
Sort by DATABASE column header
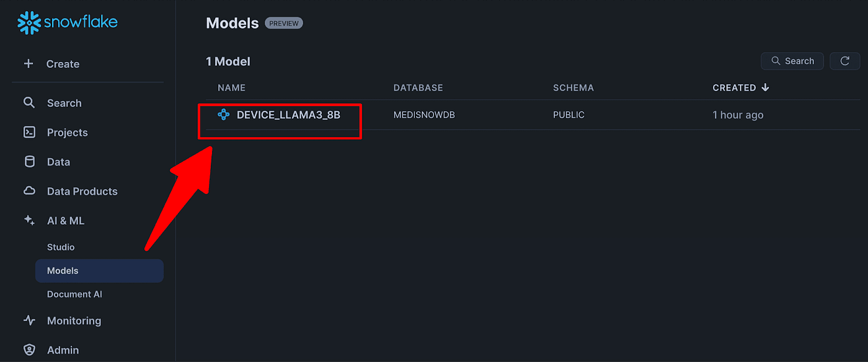click(418, 87)
